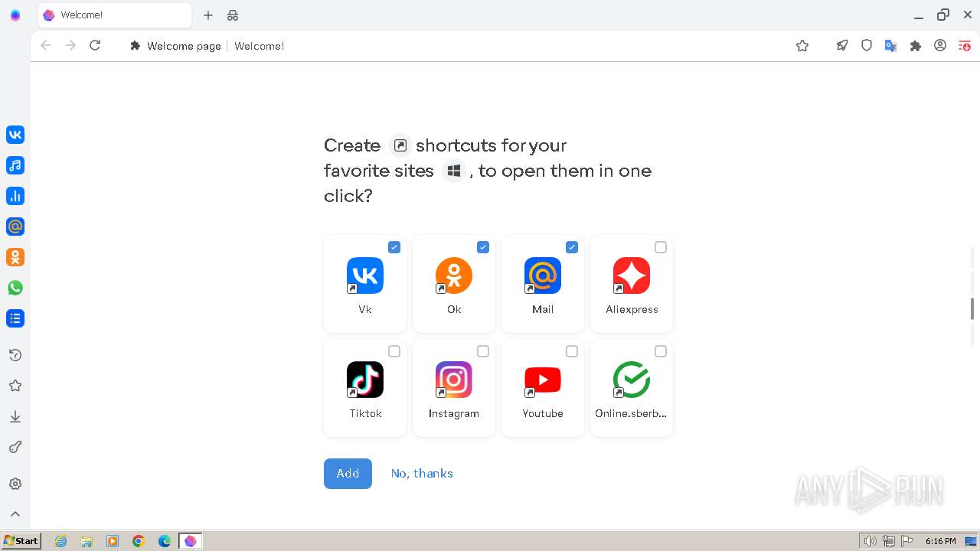Open volume control in system tray

(x=870, y=541)
